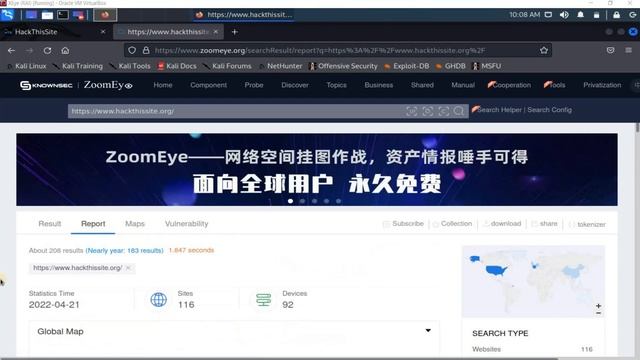Open the Vulnerability tab

[x=187, y=224]
